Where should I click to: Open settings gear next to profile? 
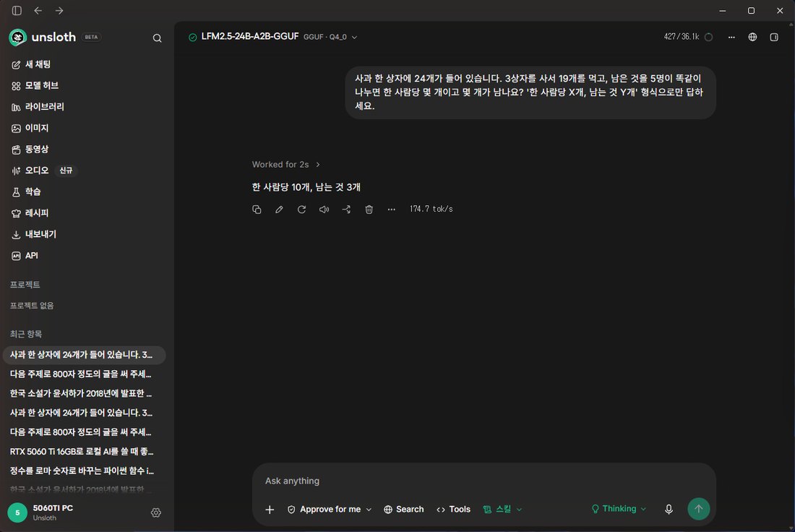click(156, 512)
